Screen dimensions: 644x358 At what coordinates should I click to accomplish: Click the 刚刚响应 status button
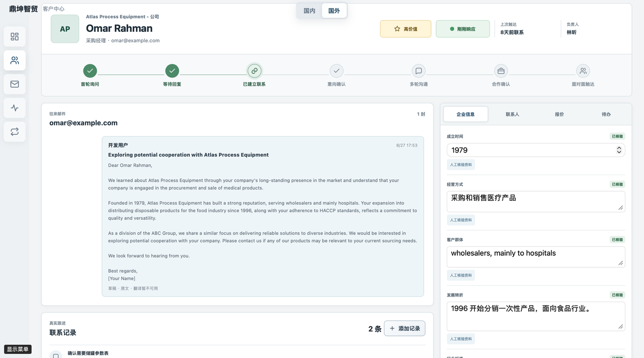coord(462,29)
